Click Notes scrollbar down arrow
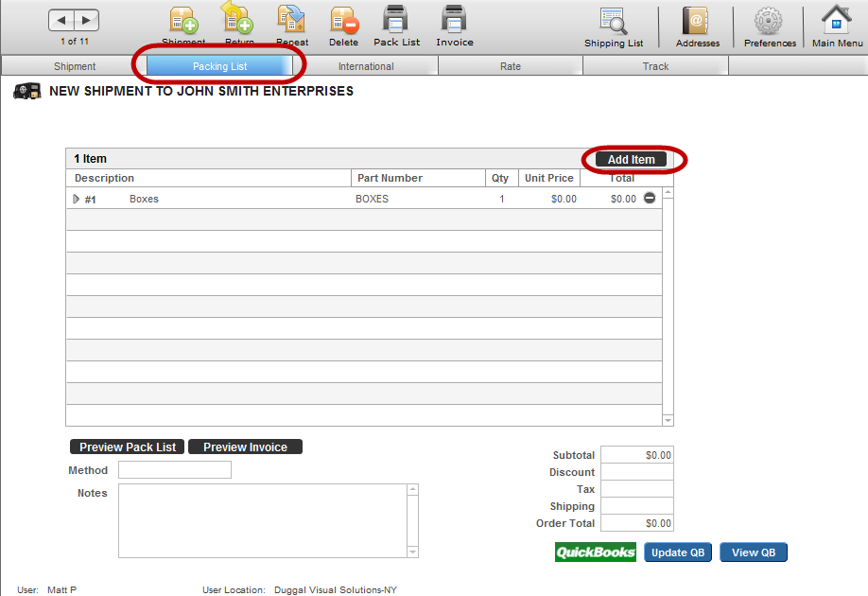Screen dimensions: 868x596 pyautogui.click(x=413, y=552)
